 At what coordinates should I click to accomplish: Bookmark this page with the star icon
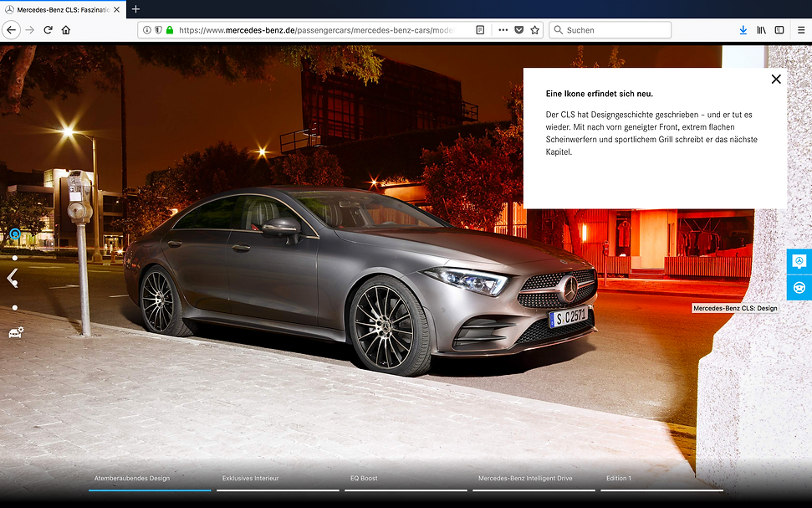pos(535,30)
